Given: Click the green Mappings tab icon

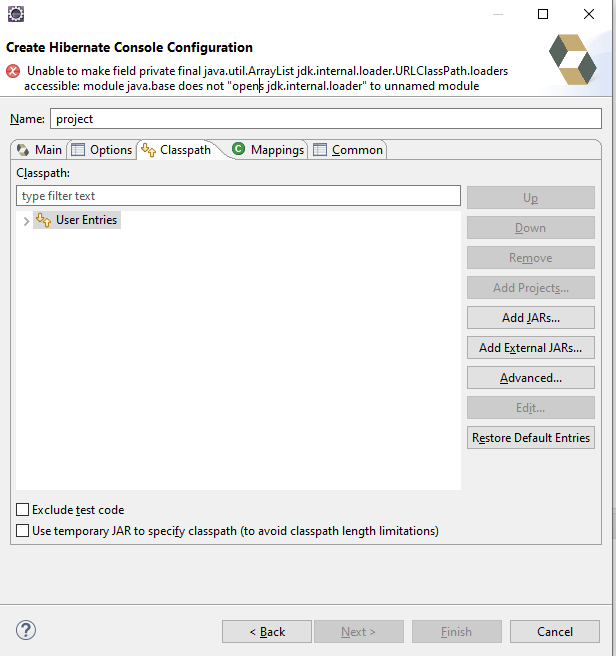Looking at the screenshot, I should click(x=238, y=149).
